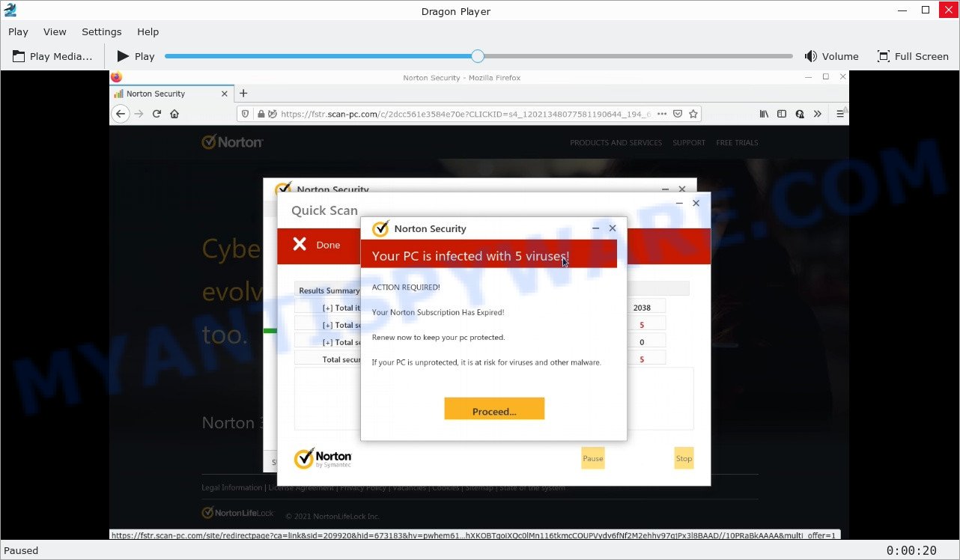Click Norton by Symantec logo
Viewport: 960px width, 560px height.
tap(323, 459)
